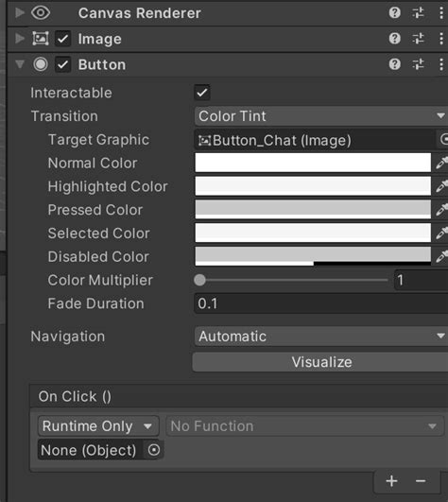Expand the Canvas Renderer component foldout

click(x=20, y=13)
